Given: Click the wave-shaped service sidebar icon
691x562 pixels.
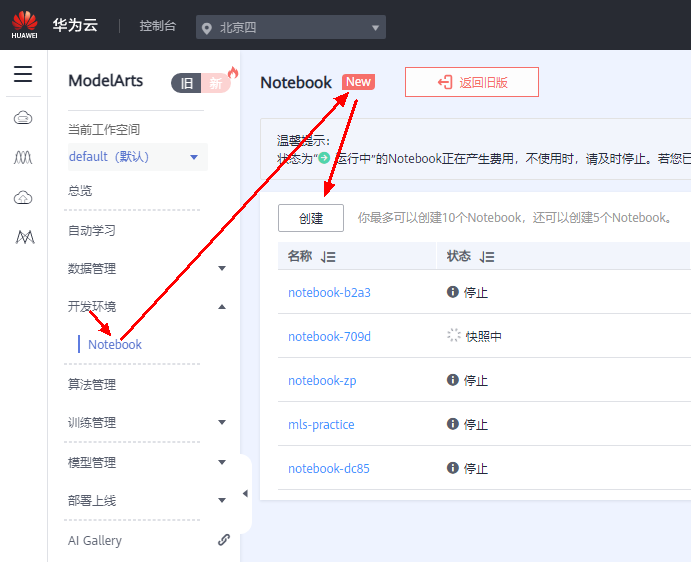Looking at the screenshot, I should point(23,157).
